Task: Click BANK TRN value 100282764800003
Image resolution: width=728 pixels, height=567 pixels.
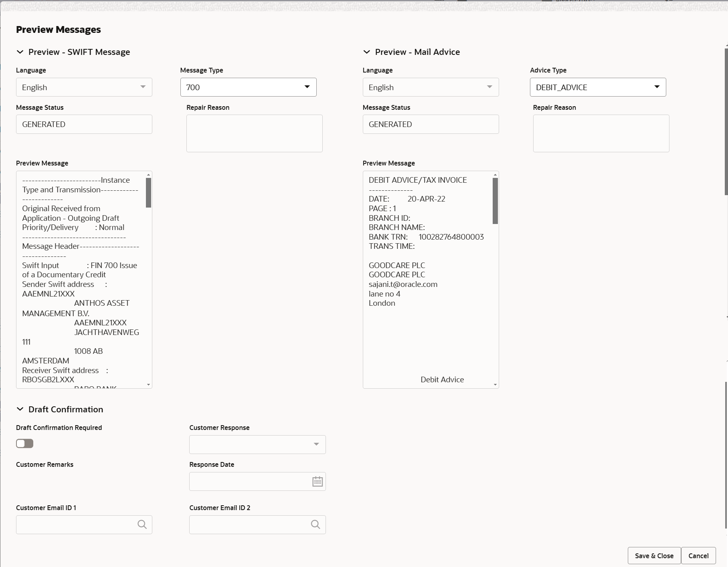Action: point(451,237)
